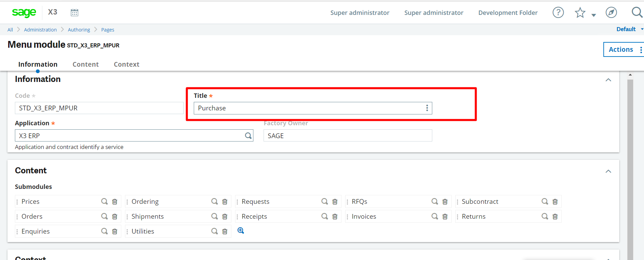Open lookup for Prices submodule
Viewport: 644px width, 260px height.
click(x=104, y=201)
